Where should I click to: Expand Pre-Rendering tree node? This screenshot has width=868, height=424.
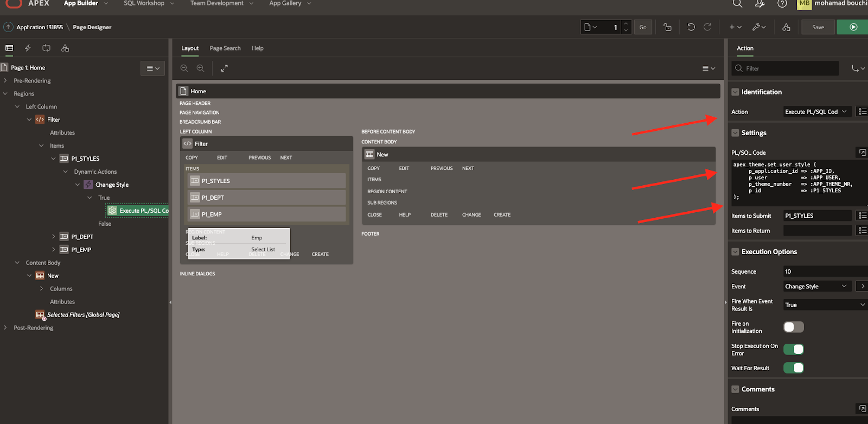click(x=5, y=81)
